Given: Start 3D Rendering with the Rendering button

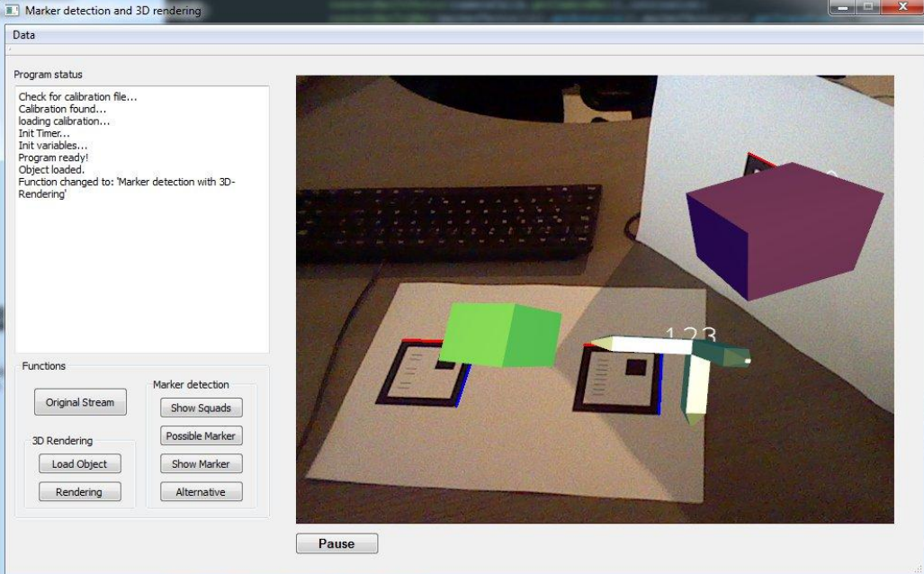Looking at the screenshot, I should (79, 492).
